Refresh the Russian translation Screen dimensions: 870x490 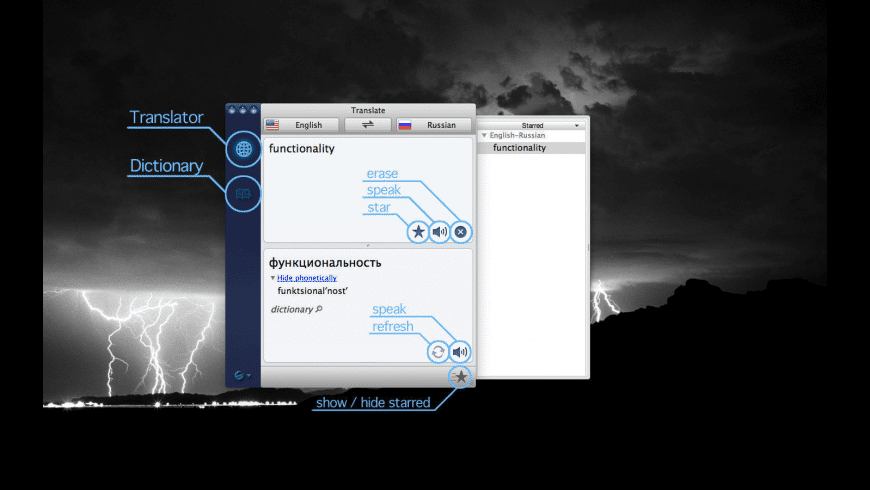click(438, 352)
